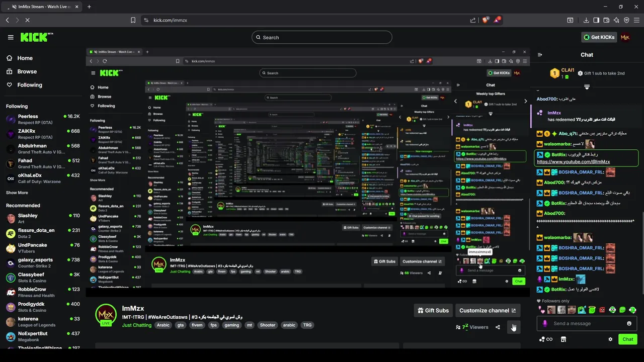This screenshot has height=362, width=644.
Task: Click CLAI1 top gifter name
Action: click(568, 70)
